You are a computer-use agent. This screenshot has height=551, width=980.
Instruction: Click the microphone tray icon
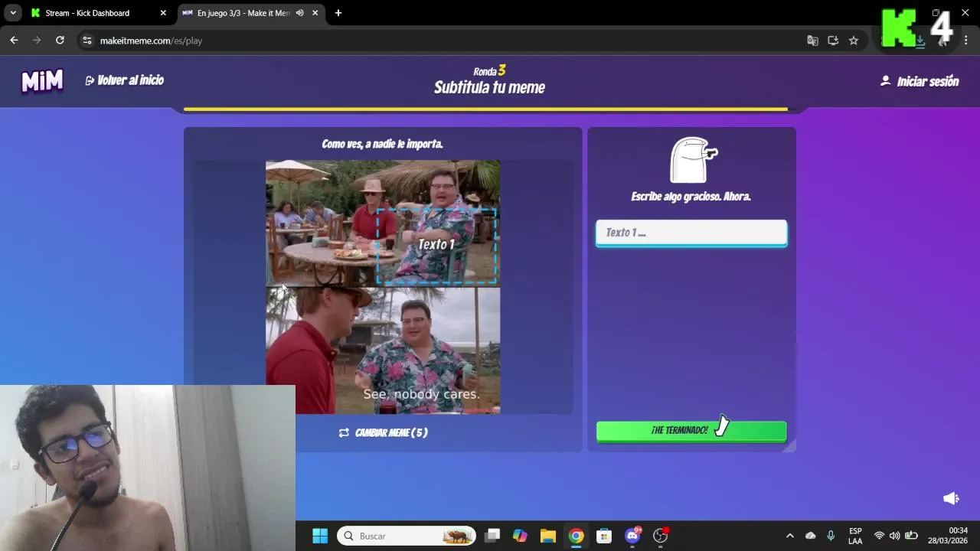click(831, 536)
